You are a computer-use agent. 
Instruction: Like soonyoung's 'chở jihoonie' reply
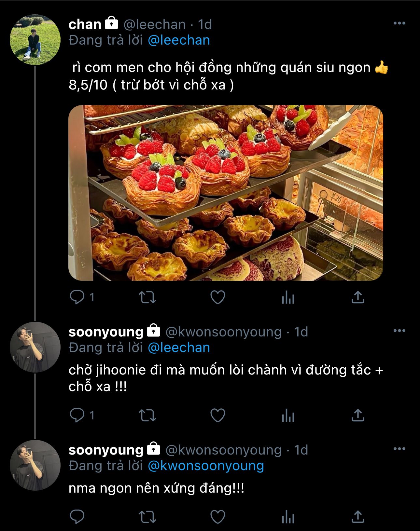(x=217, y=415)
